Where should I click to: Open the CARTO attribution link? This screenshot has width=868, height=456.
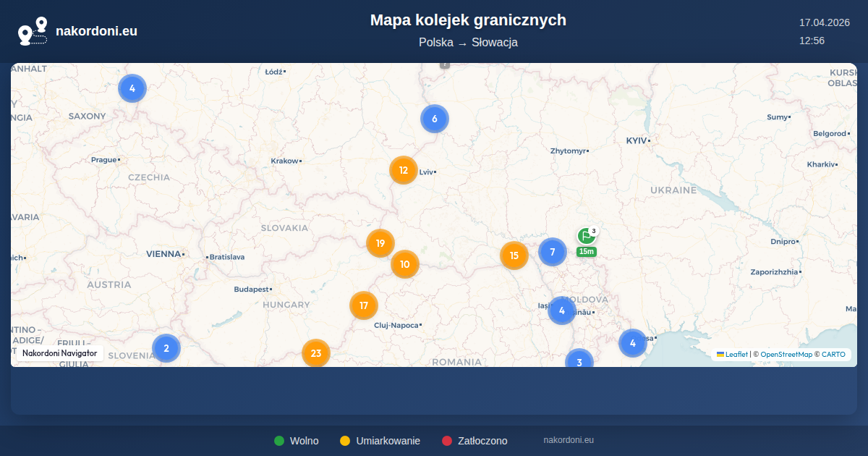click(x=833, y=355)
